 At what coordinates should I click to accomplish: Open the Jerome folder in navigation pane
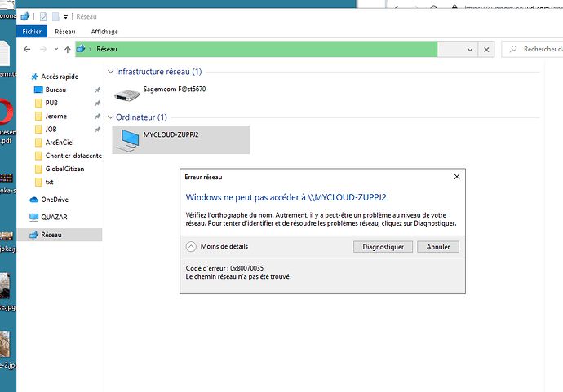(56, 117)
